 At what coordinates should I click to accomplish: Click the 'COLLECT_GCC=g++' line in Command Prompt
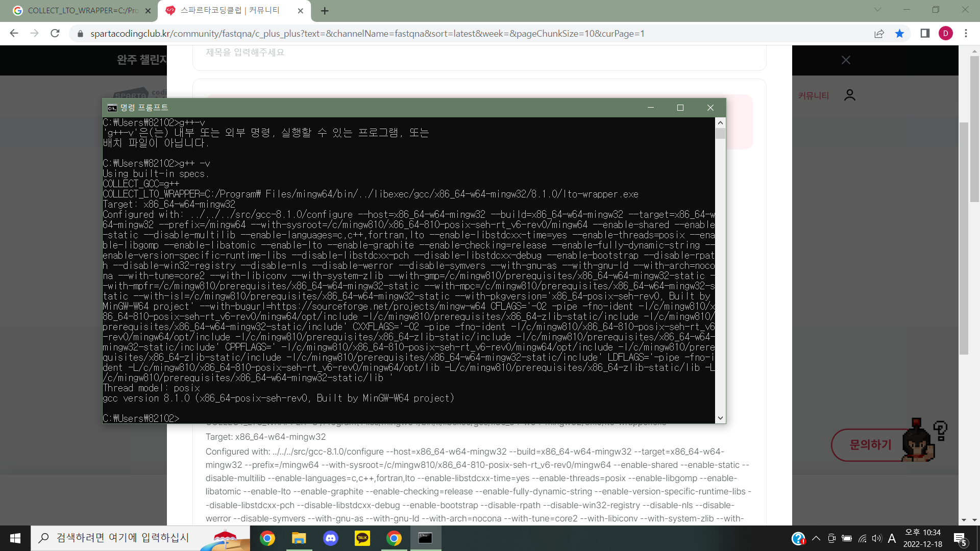coord(141,184)
